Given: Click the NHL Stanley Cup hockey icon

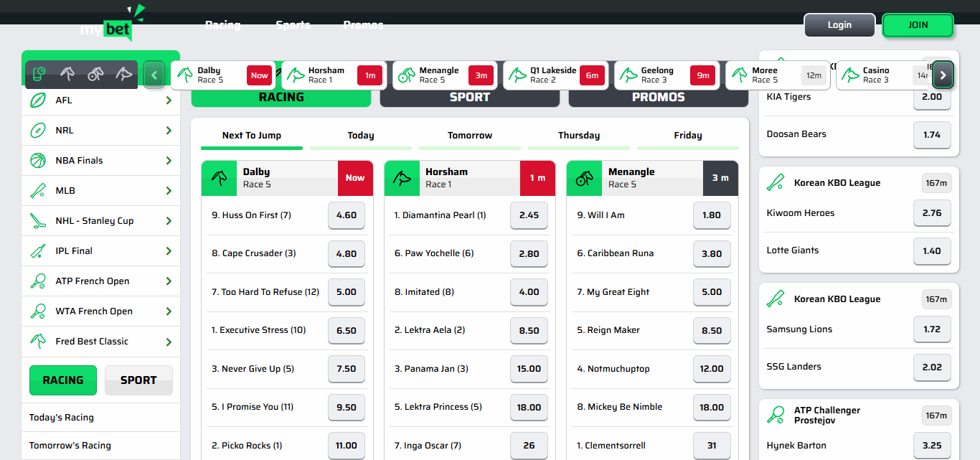Looking at the screenshot, I should click(38, 221).
